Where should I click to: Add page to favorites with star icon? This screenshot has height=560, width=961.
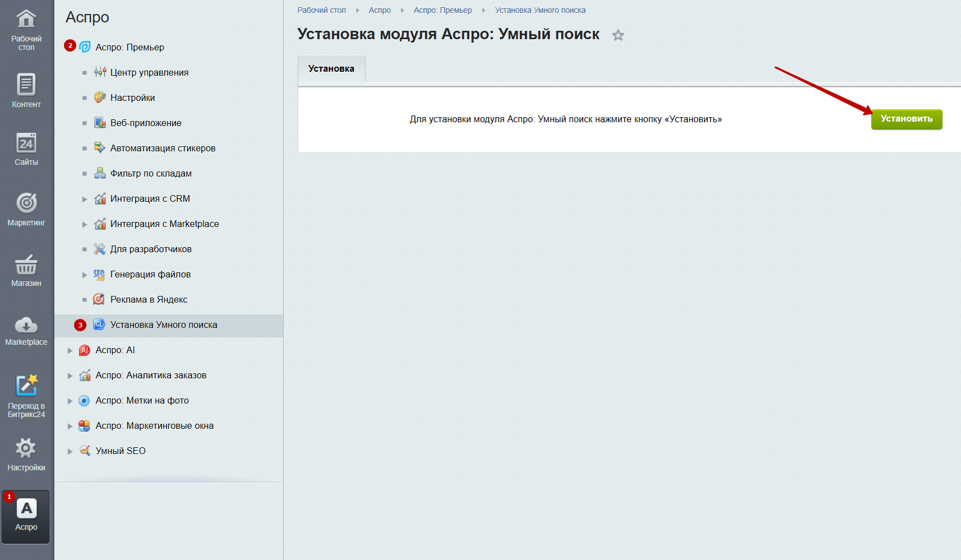pyautogui.click(x=618, y=35)
